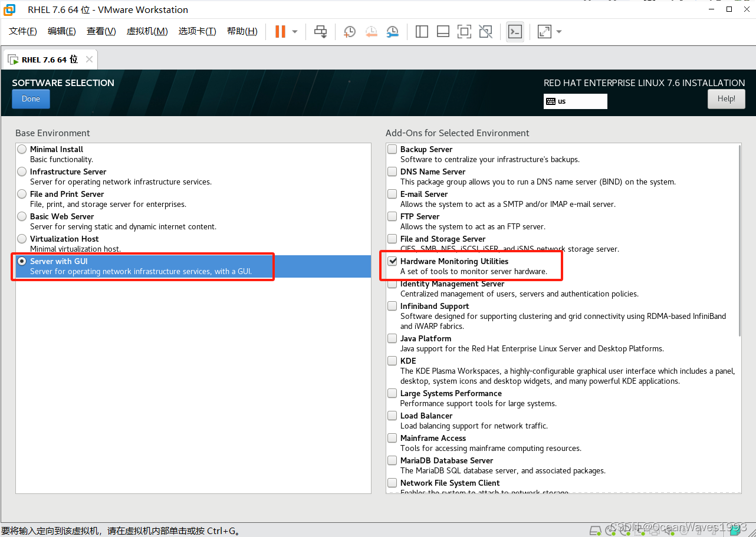Tick the KDE checkbox
Image resolution: width=756 pixels, height=537 pixels.
tap(392, 361)
